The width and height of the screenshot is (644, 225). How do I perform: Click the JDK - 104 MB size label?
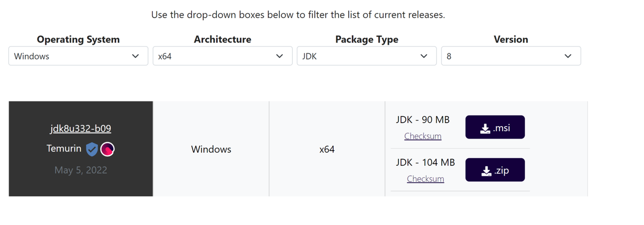point(425,162)
